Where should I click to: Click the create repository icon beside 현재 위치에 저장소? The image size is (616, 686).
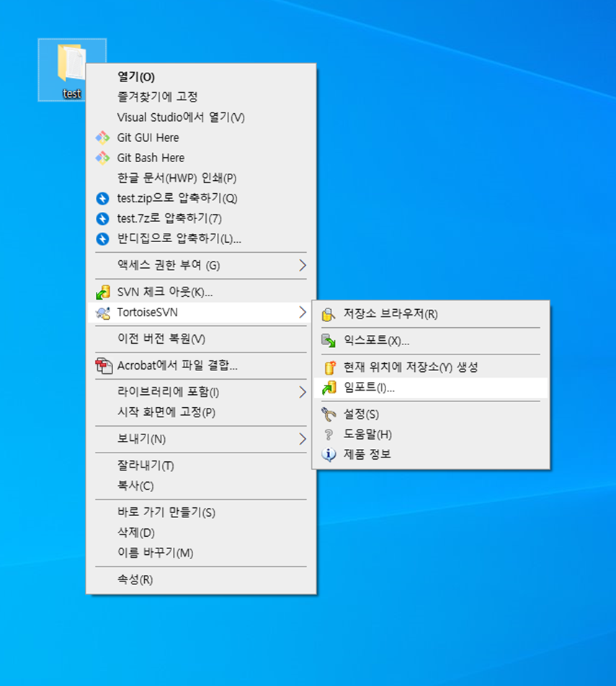click(330, 367)
